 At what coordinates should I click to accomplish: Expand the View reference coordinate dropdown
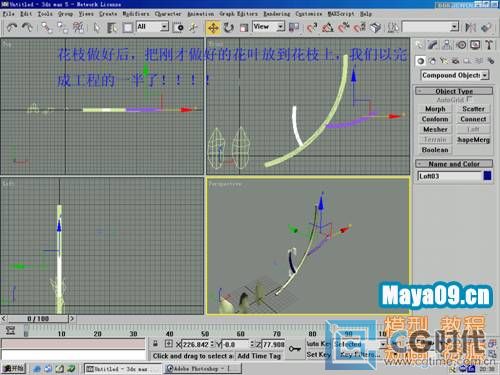[x=269, y=26]
